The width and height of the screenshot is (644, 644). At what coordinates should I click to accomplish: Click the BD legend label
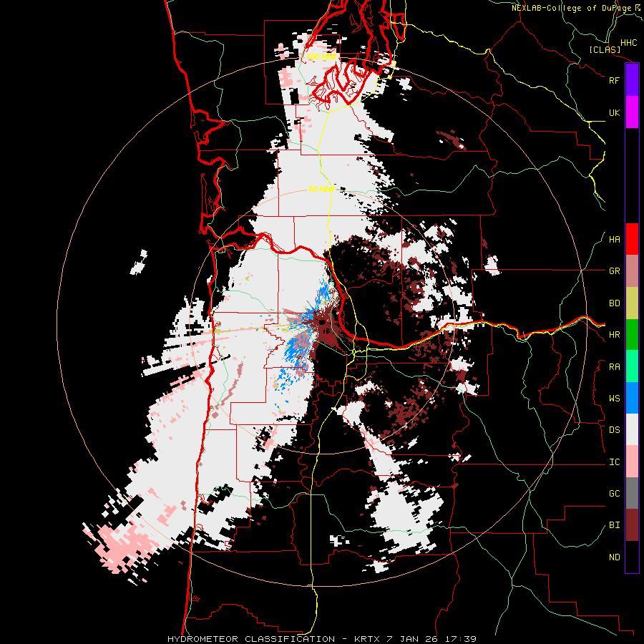click(x=614, y=303)
